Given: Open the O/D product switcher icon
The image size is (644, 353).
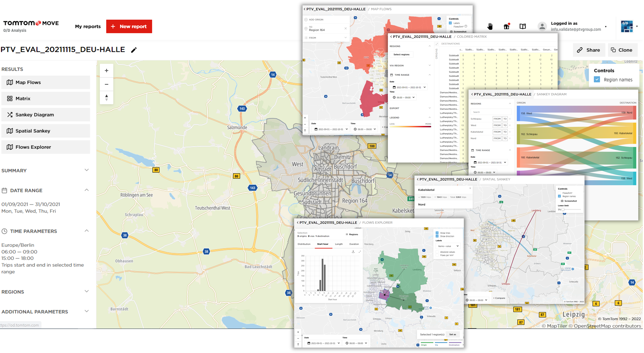Looking at the screenshot, I should [627, 26].
